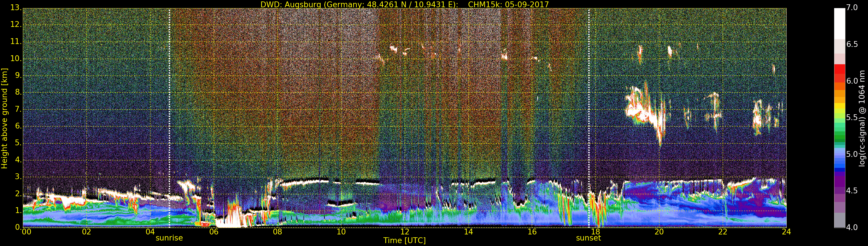868x246 pixels.
Task: Click the colorbar tick value "5.5"
Action: click(852, 118)
